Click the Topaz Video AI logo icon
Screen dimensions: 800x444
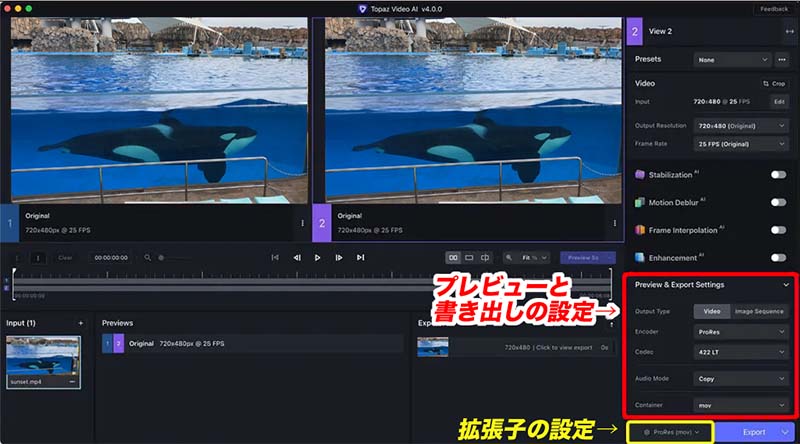point(362,9)
